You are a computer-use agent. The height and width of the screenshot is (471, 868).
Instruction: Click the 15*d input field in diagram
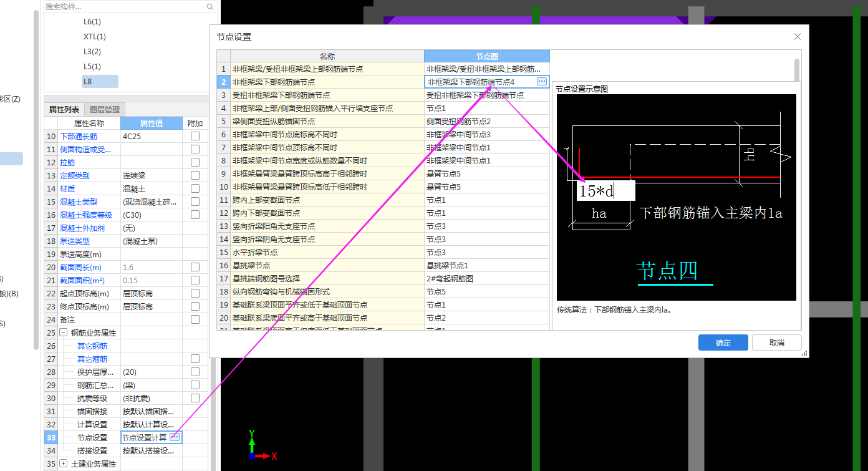tap(605, 191)
